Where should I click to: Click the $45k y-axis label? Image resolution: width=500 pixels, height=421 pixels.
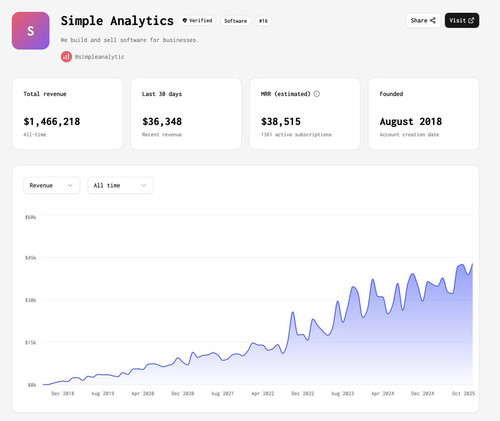tap(30, 258)
